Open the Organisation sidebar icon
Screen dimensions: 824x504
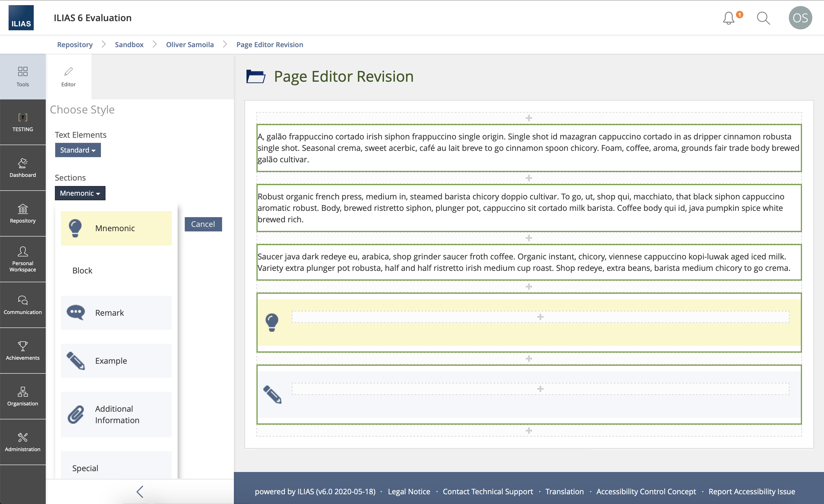pos(23,396)
